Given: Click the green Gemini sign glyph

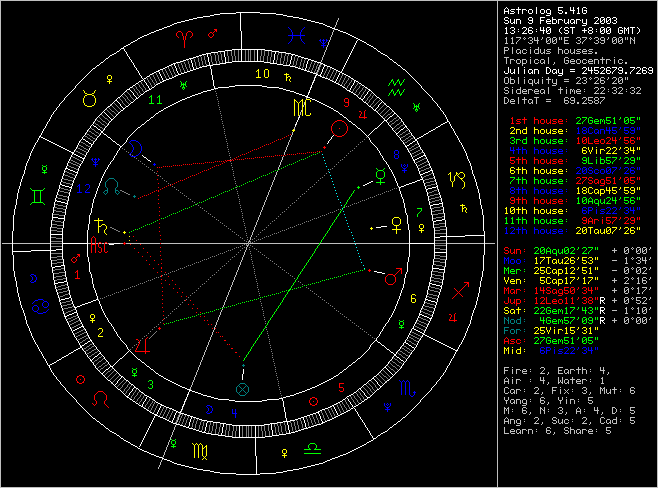Looking at the screenshot, I should 37,198.
